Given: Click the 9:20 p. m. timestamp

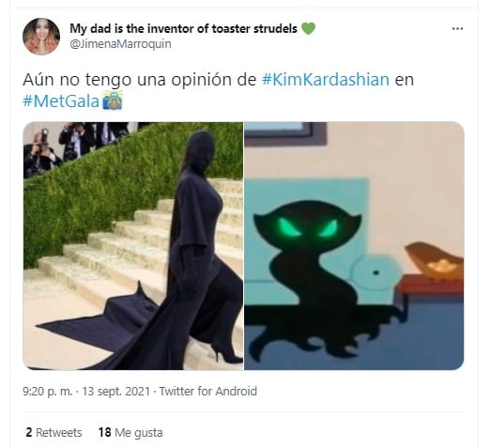Looking at the screenshot, I should [x=48, y=392].
